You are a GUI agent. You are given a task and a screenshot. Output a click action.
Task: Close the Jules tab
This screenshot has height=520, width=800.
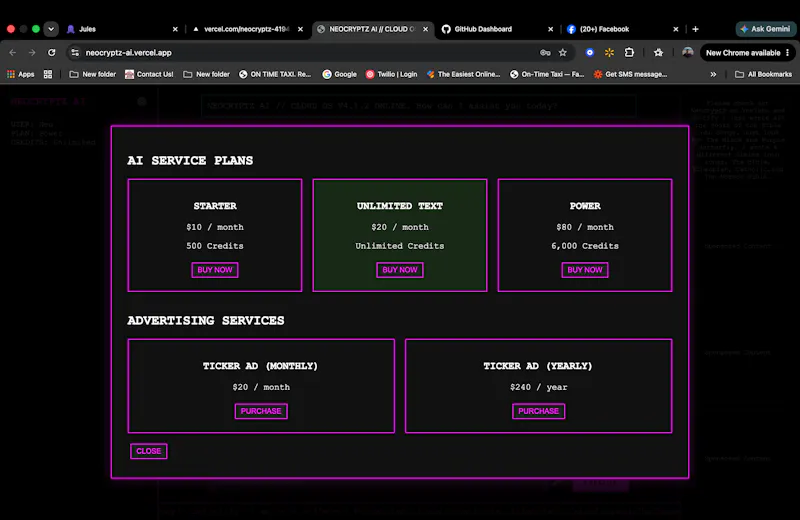(x=175, y=29)
